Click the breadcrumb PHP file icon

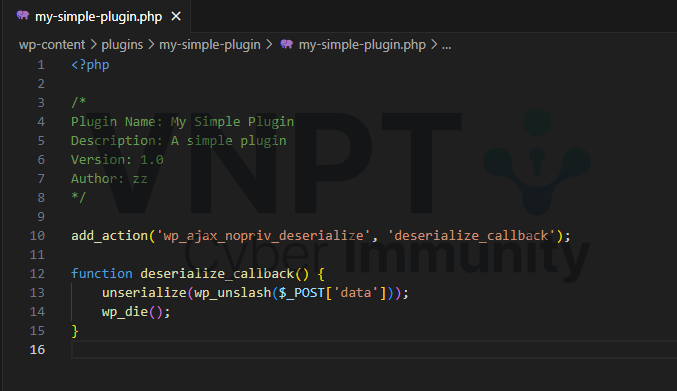coord(287,44)
